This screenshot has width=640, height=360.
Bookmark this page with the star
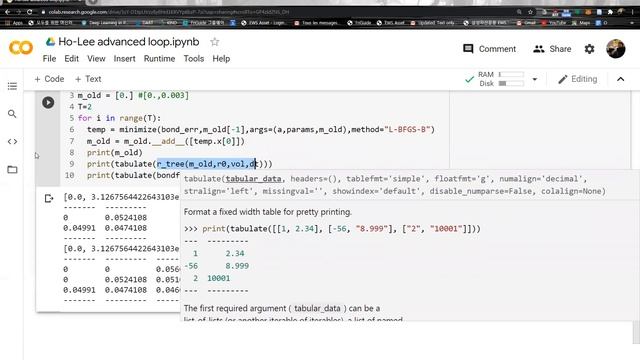coord(530,12)
